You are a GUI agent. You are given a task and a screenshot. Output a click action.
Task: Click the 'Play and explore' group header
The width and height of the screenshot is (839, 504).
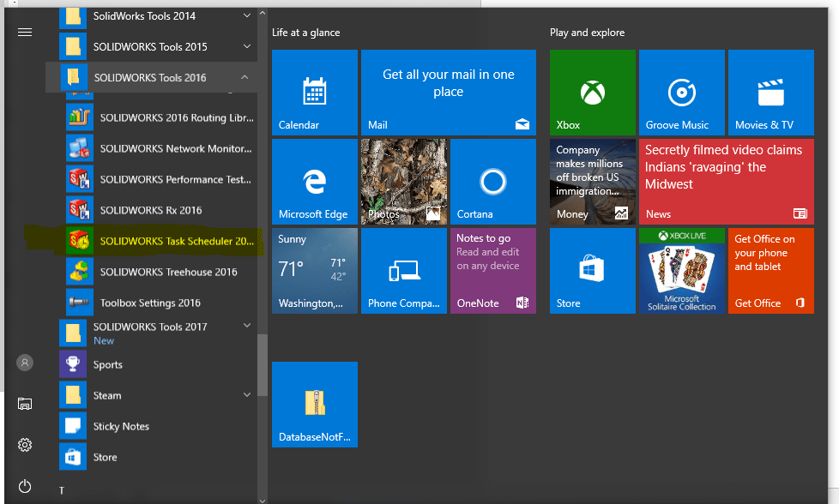587,33
